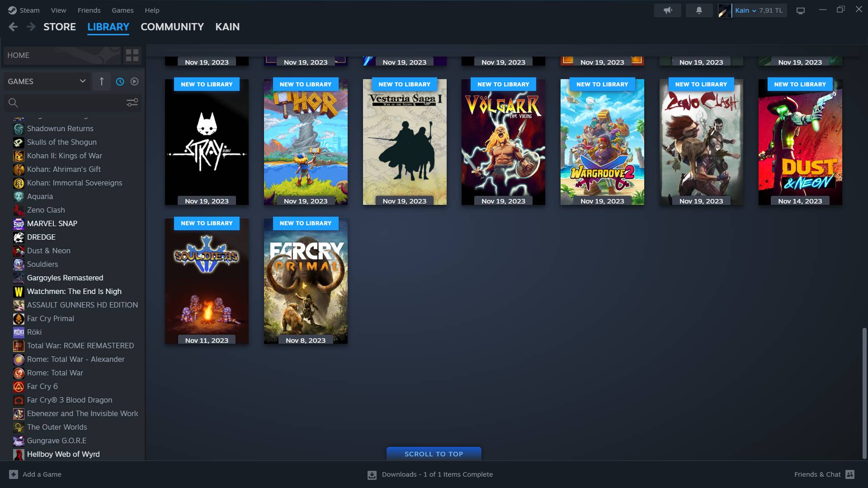Navigate back with the left arrow
The image size is (868, 488).
tap(13, 27)
